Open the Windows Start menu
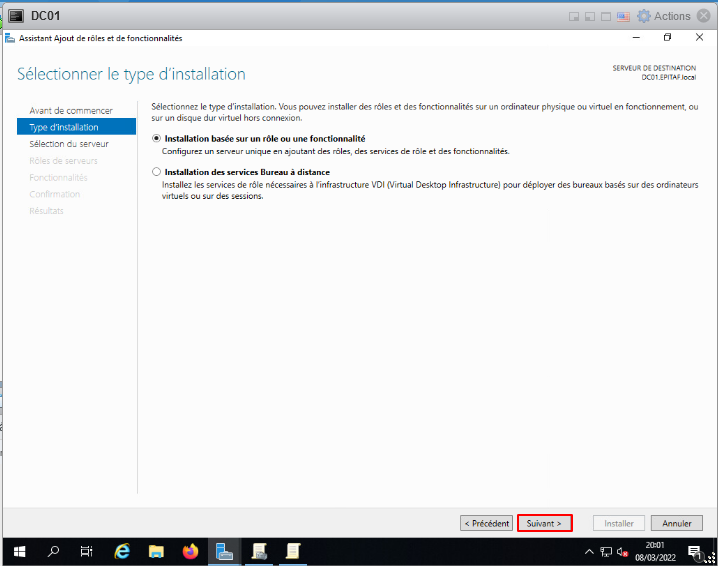The width and height of the screenshot is (718, 566). [x=19, y=551]
